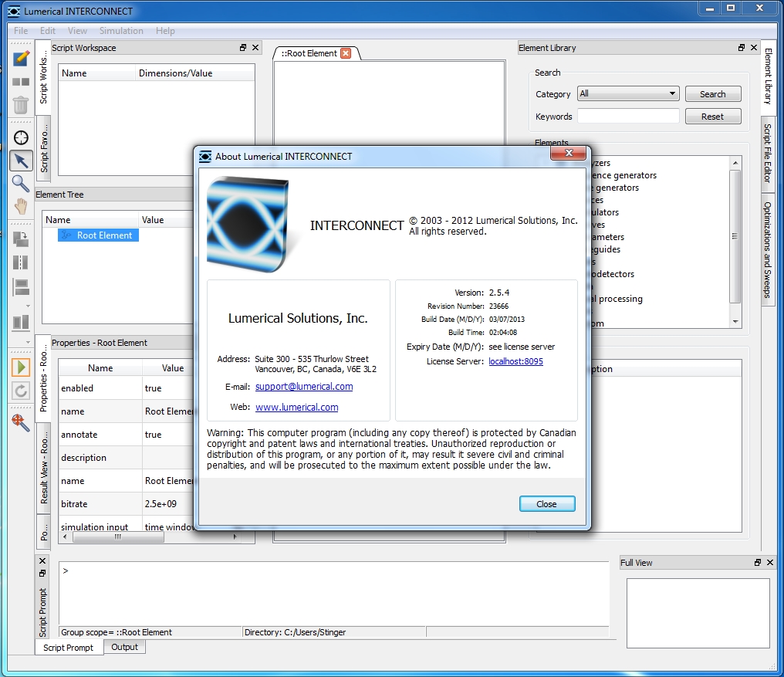
Task: Open the support@lumerical.com email link
Action: [304, 386]
